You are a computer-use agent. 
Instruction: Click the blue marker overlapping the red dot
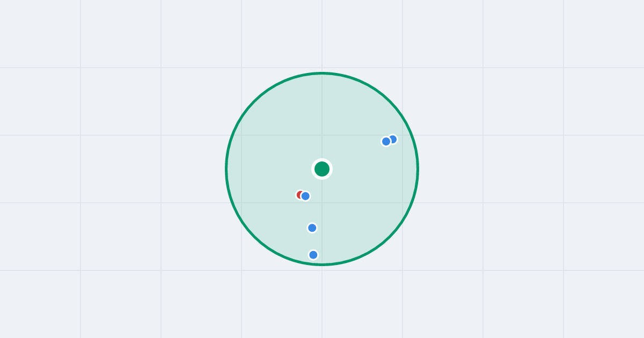pyautogui.click(x=305, y=196)
